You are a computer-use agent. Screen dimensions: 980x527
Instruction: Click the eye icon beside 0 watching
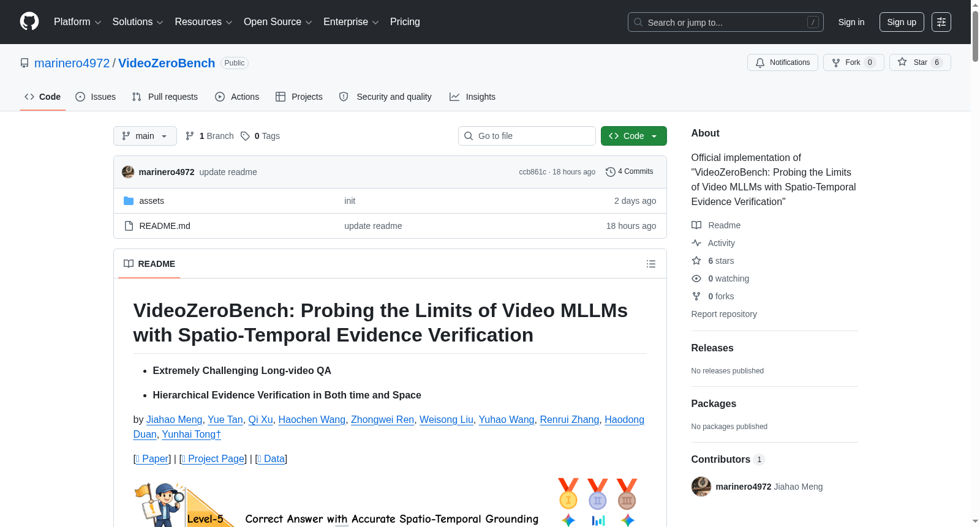696,278
